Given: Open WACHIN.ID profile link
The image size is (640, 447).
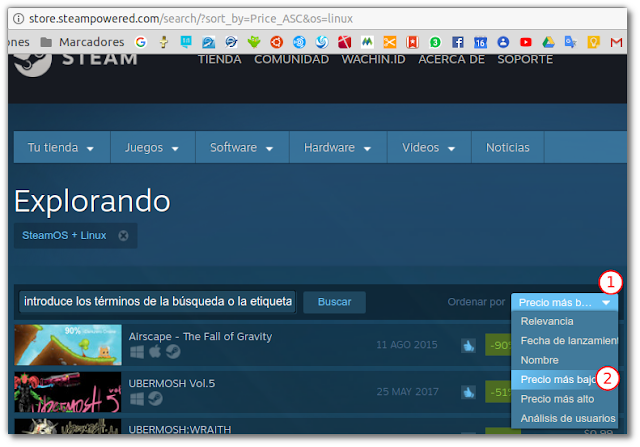Looking at the screenshot, I should pyautogui.click(x=373, y=60).
